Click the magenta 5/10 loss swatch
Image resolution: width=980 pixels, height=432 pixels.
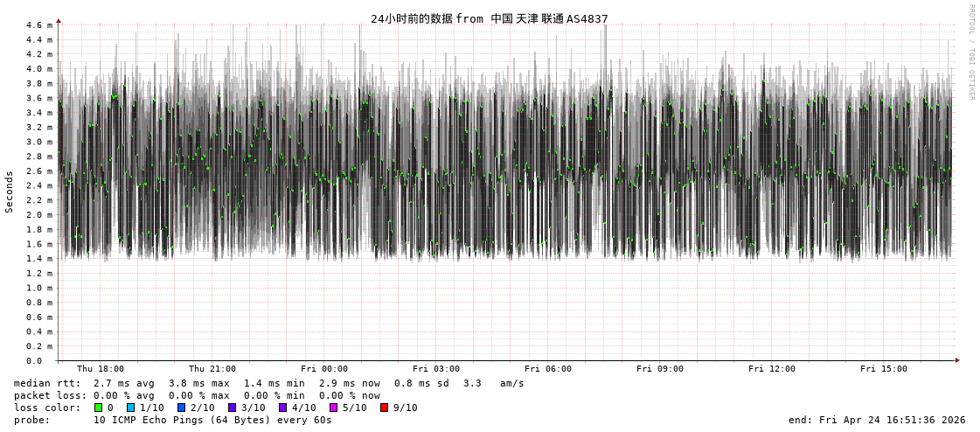(333, 408)
